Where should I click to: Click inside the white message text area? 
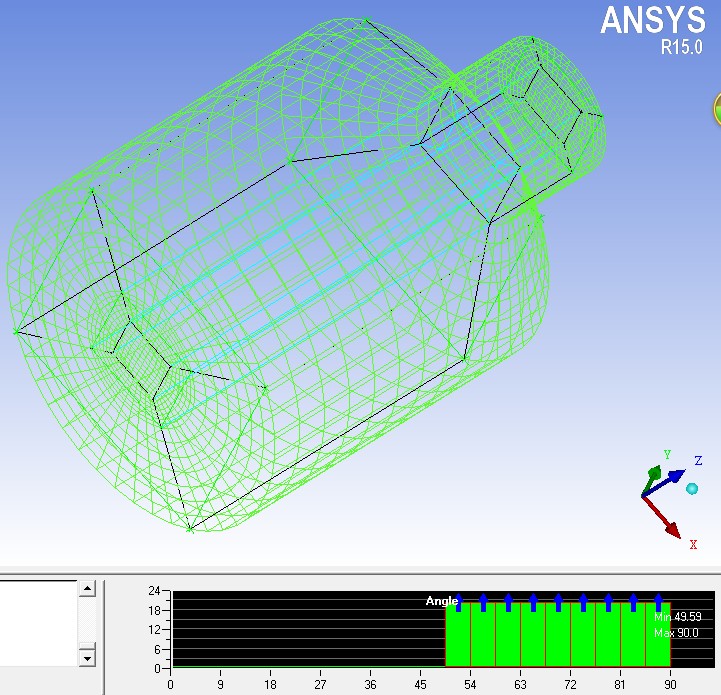tap(38, 622)
